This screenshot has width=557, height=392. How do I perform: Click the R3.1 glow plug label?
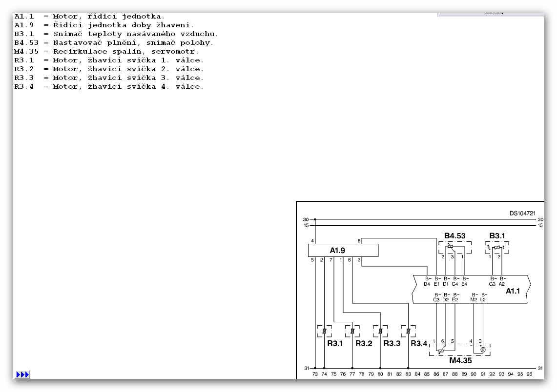pos(335,343)
